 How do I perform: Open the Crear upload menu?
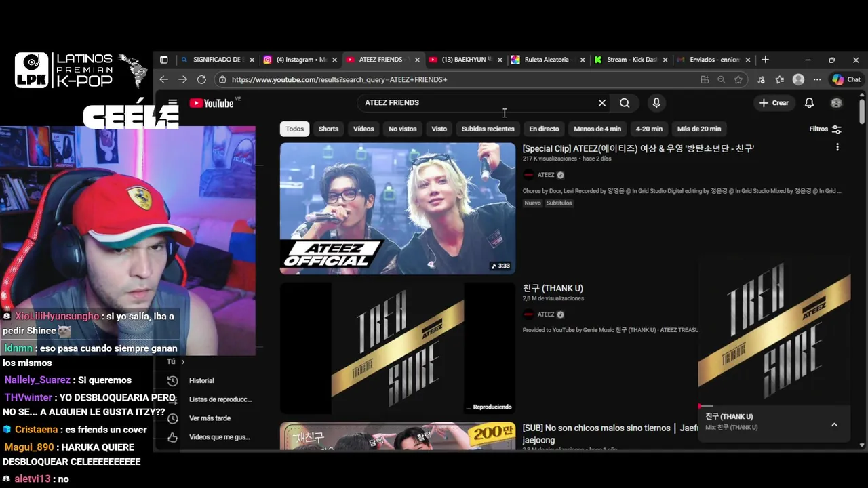[x=774, y=103]
